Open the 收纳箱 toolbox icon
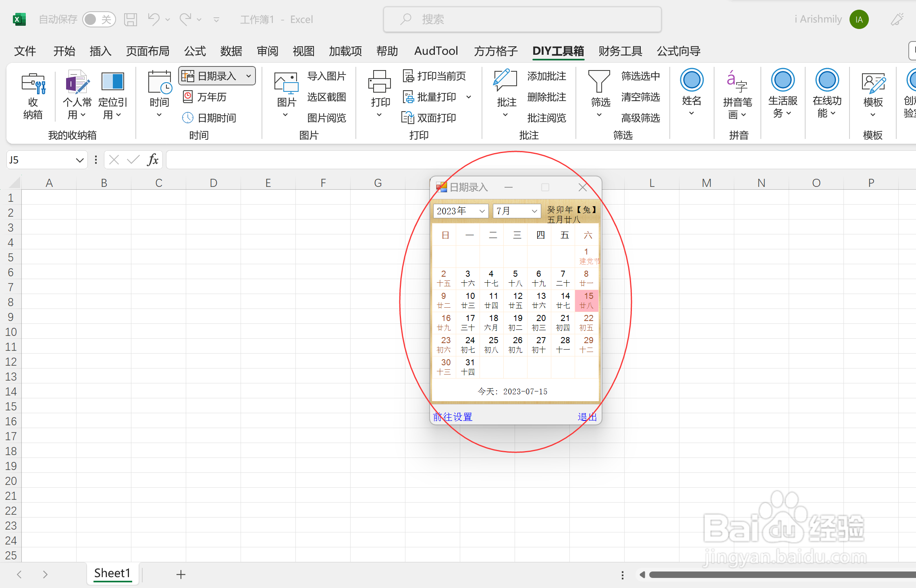 point(33,83)
